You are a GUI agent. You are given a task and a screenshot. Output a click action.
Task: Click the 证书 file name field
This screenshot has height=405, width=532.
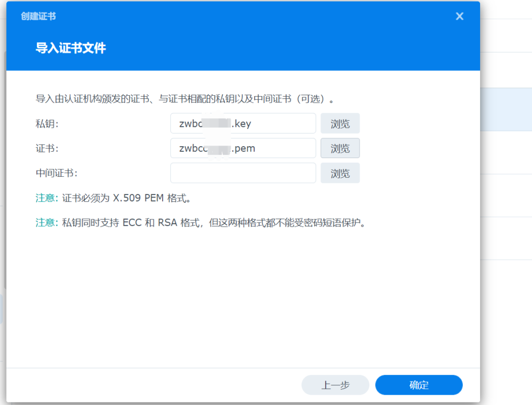[x=243, y=148]
